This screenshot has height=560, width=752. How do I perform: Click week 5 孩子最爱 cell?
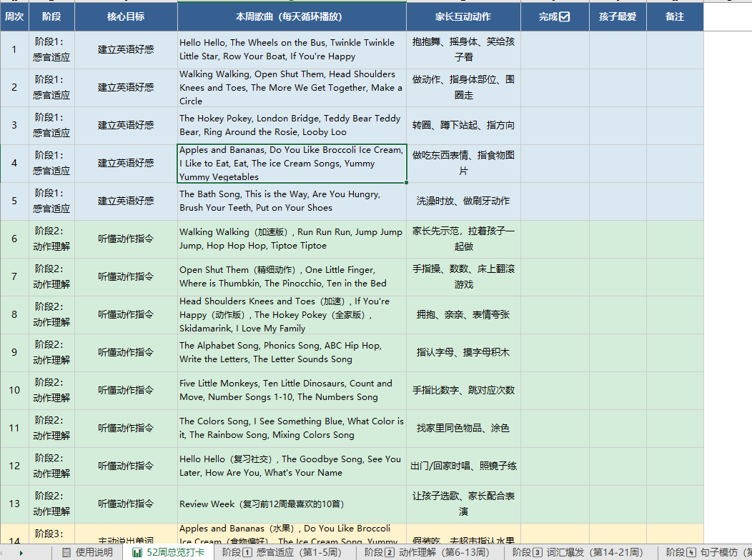coord(618,201)
